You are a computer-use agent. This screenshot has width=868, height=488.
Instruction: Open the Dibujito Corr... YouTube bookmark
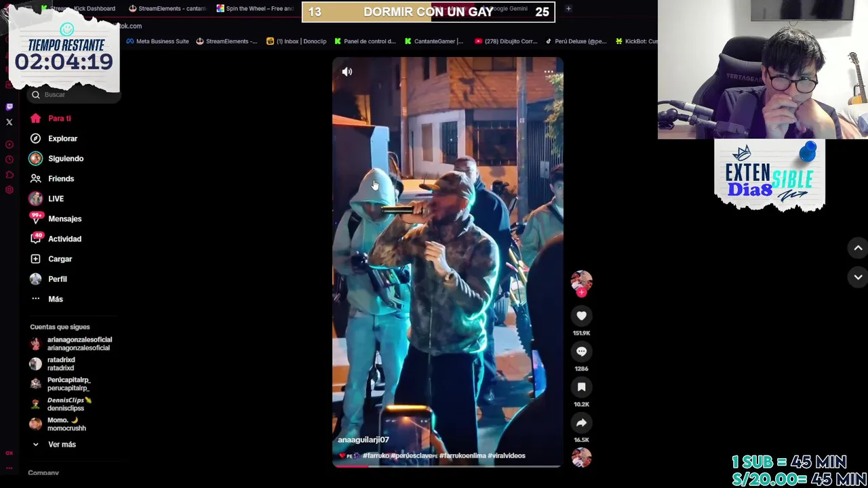point(506,41)
